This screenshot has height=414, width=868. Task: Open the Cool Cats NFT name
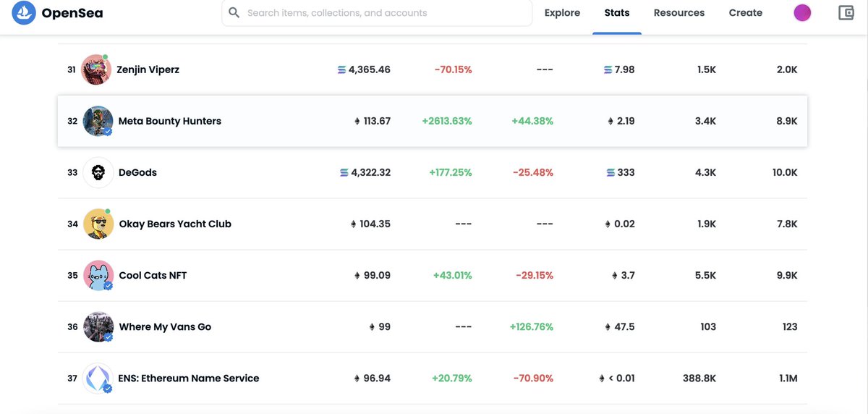tap(153, 276)
